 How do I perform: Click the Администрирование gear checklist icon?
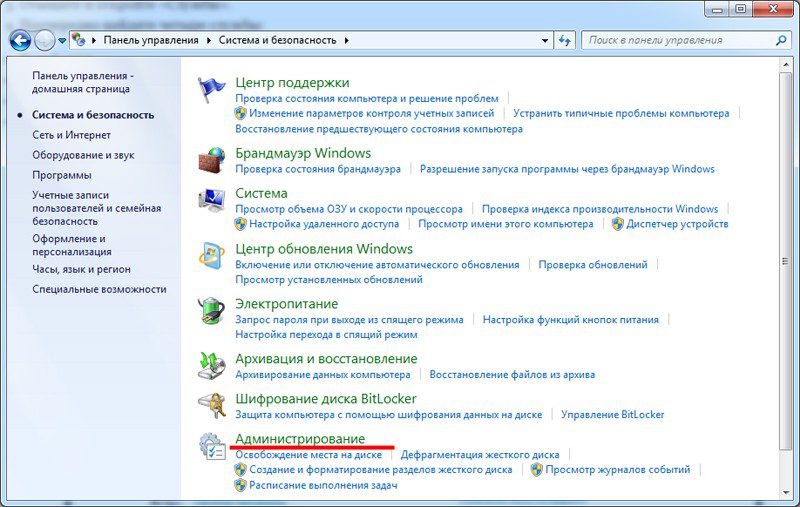pyautogui.click(x=211, y=446)
